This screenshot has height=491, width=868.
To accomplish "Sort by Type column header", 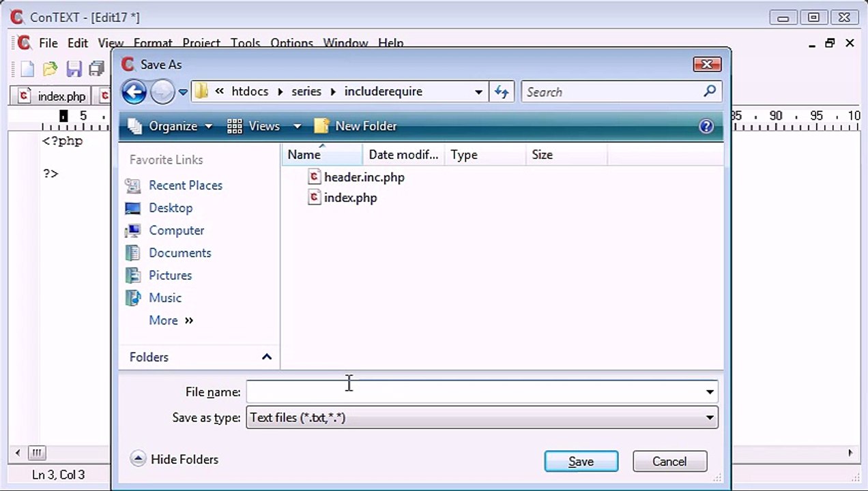I will 484,155.
